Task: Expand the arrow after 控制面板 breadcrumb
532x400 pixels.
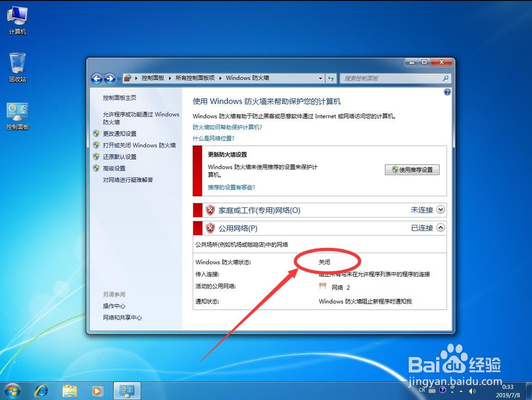Action: coord(170,78)
